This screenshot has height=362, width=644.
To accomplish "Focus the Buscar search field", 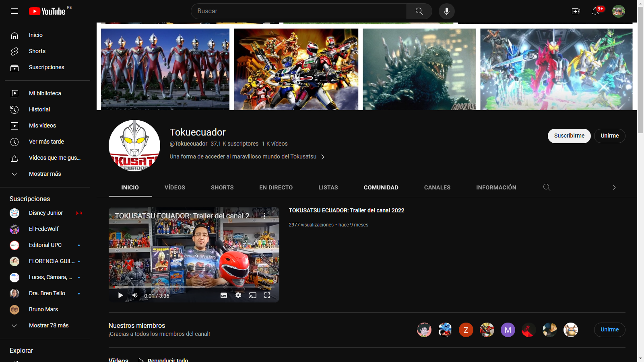I will [x=299, y=11].
